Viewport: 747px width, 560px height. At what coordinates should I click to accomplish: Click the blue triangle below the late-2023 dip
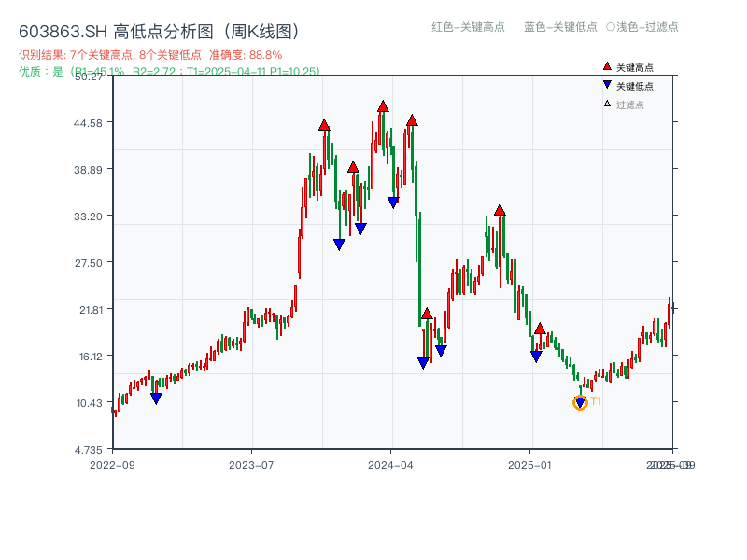click(339, 243)
